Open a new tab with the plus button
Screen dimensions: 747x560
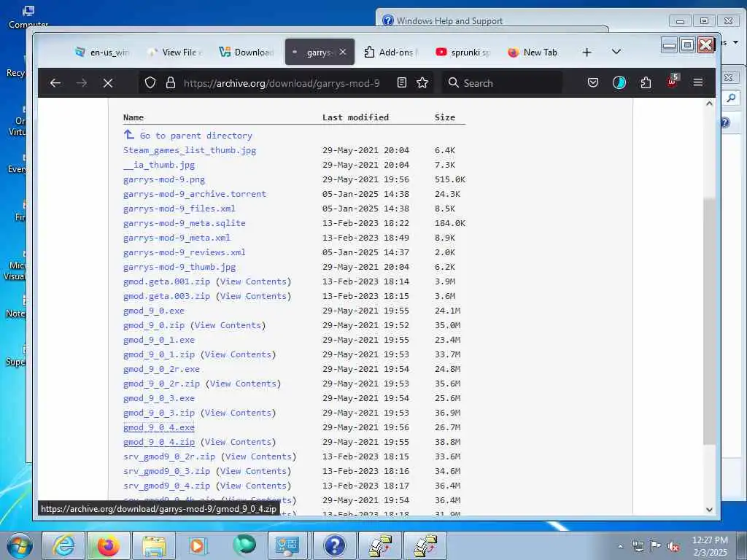[x=587, y=52]
